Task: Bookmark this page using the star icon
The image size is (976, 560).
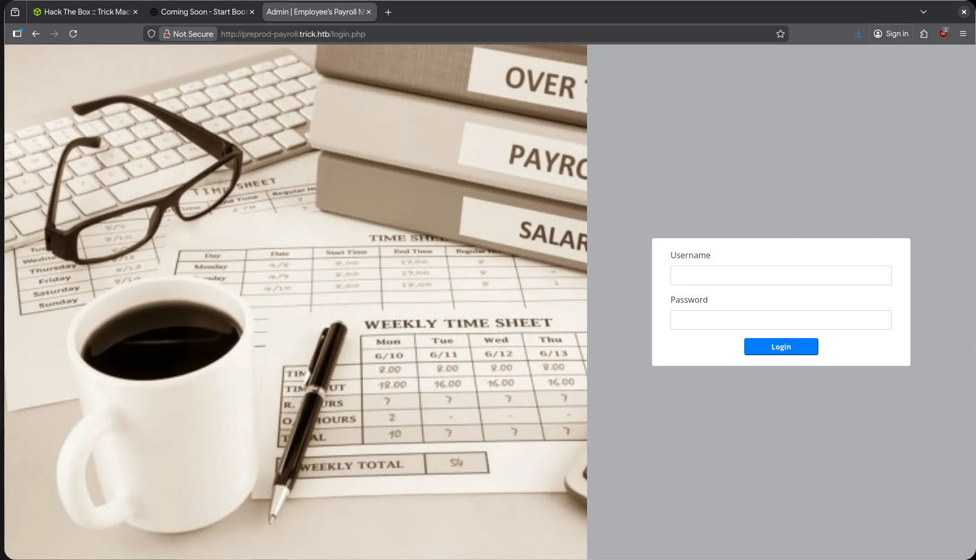Action: 780,34
